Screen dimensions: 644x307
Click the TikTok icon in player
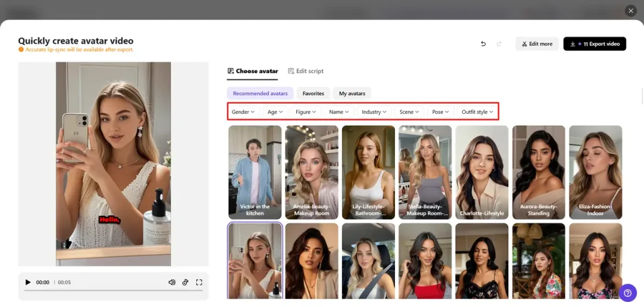[186, 282]
